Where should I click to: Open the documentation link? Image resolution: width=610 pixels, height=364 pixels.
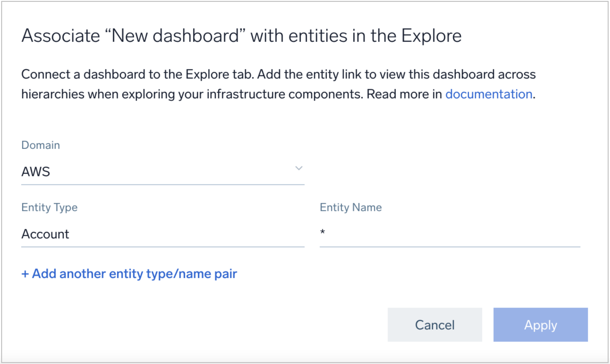[x=489, y=94]
